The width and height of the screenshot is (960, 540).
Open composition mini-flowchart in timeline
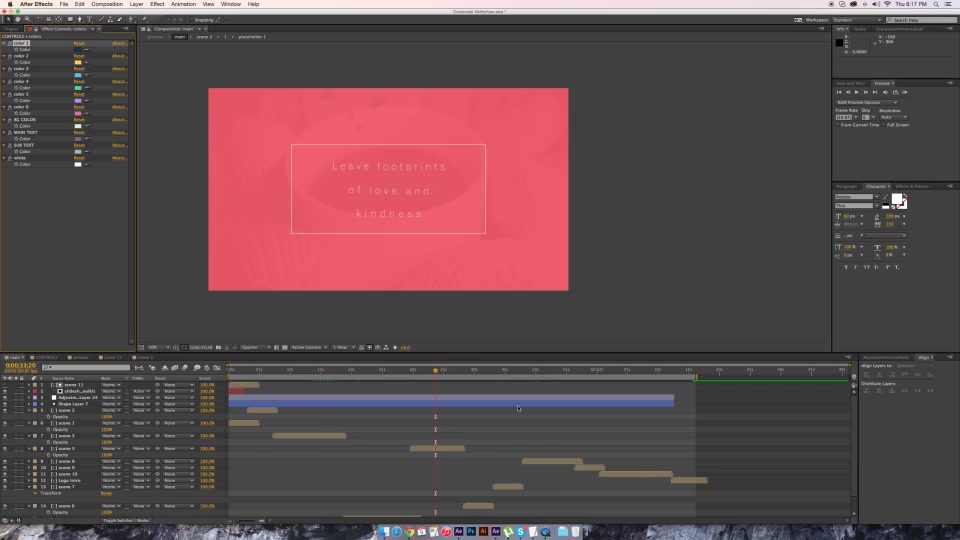point(139,368)
